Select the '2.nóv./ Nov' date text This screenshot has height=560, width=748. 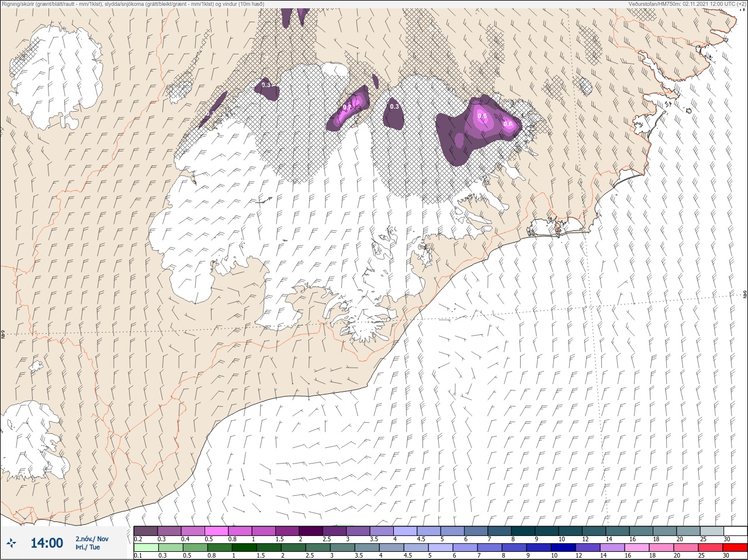[x=92, y=539]
